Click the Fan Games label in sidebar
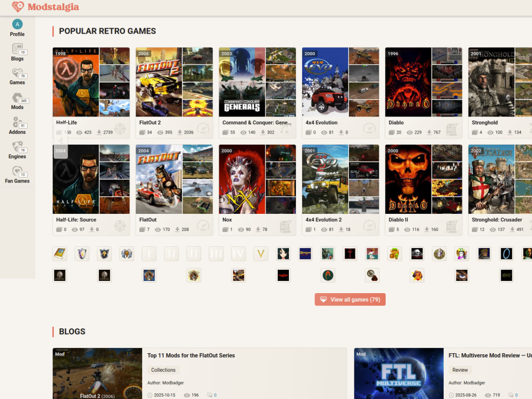 coord(18,181)
